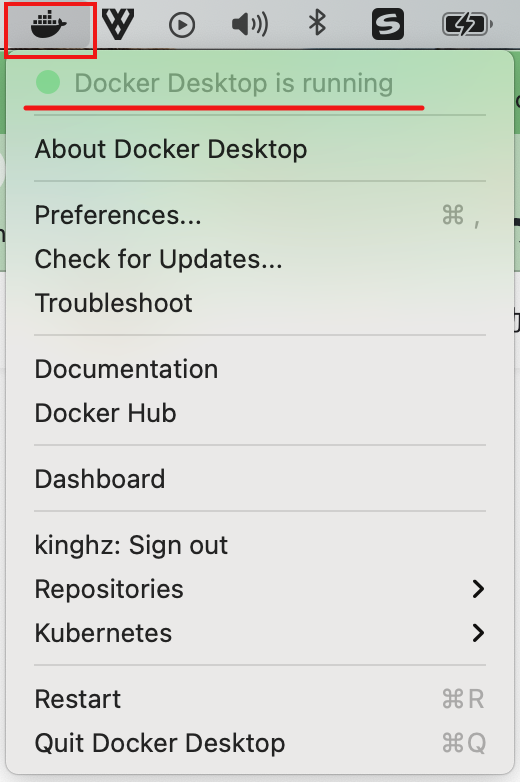Expand the Repositories submenu arrow
Screen dimensions: 520x782
(478, 589)
